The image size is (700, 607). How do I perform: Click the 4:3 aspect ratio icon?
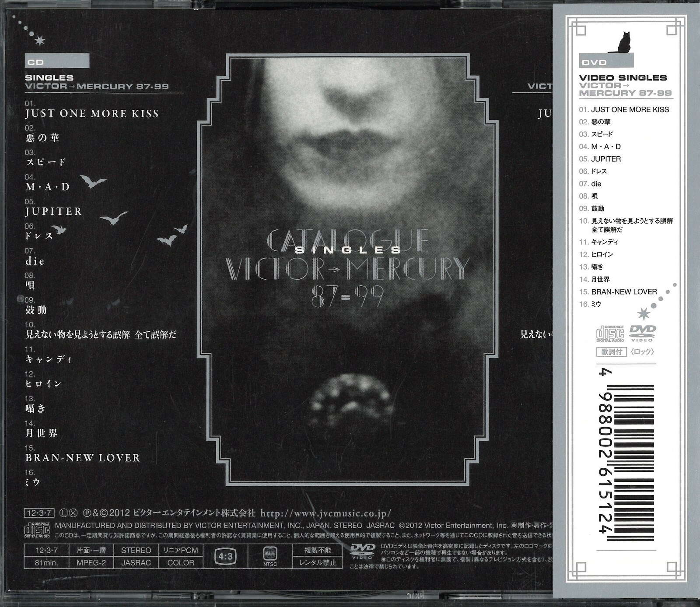tap(225, 556)
